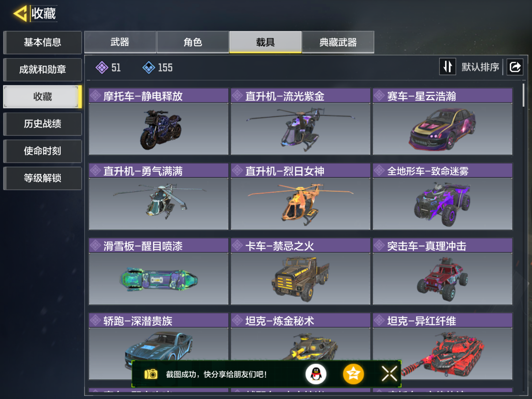Screen dimensions: 532x399
Task: Open the 典藏武器 tab
Action: coord(338,42)
